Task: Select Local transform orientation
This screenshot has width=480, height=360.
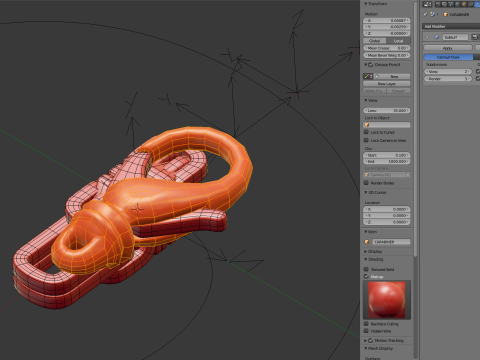Action: (x=398, y=41)
